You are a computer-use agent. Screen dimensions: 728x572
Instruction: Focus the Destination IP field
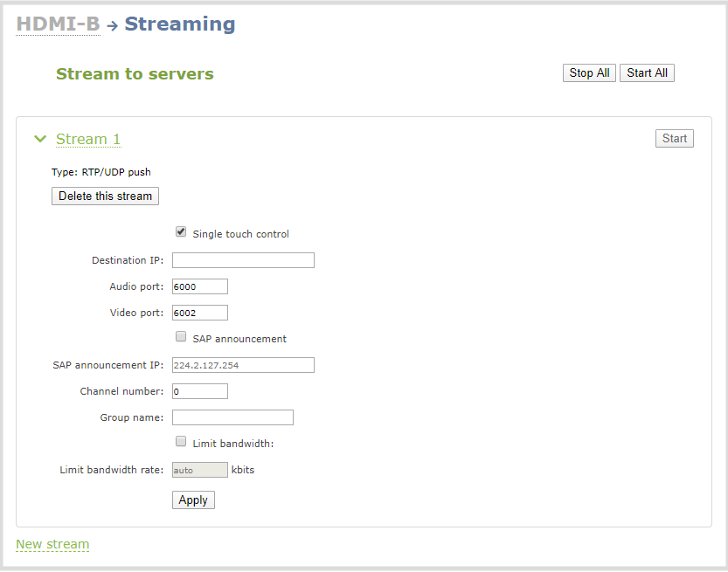tap(243, 260)
